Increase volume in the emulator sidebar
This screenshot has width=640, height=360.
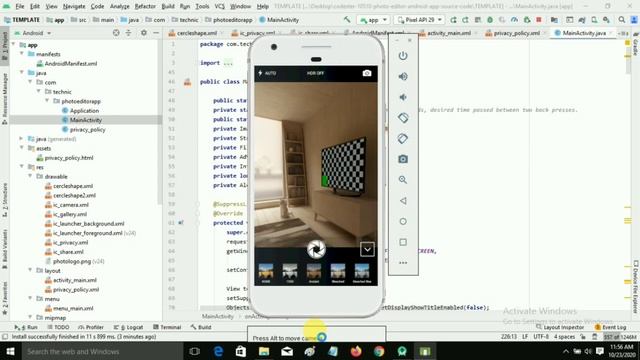[403, 76]
